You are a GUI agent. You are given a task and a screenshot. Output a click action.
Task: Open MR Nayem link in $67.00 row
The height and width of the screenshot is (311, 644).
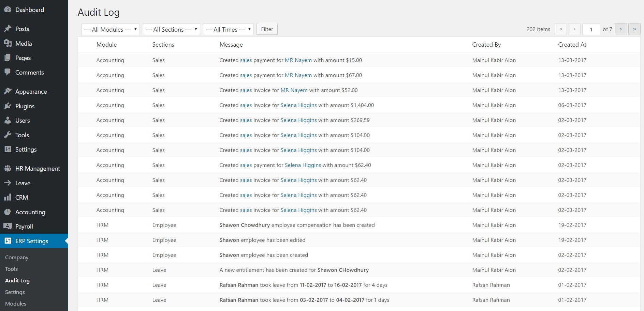(298, 75)
